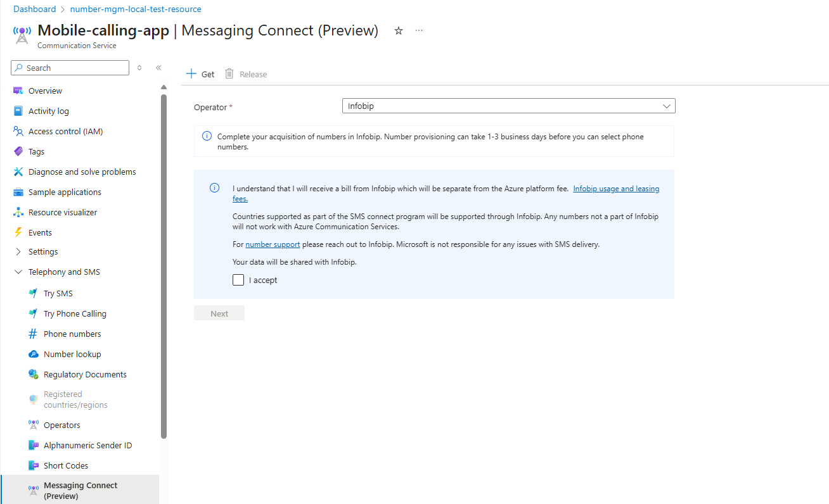Open Phone numbers hash icon item
This screenshot has height=504, width=829.
point(33,334)
